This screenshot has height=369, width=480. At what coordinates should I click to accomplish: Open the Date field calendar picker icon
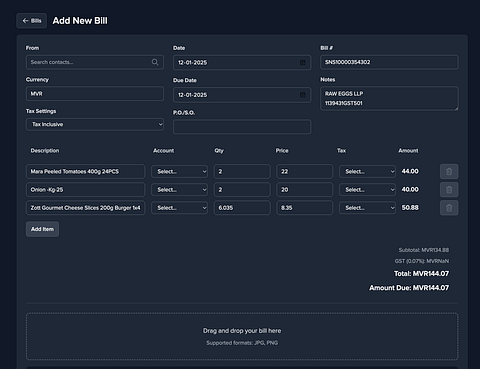coord(302,62)
